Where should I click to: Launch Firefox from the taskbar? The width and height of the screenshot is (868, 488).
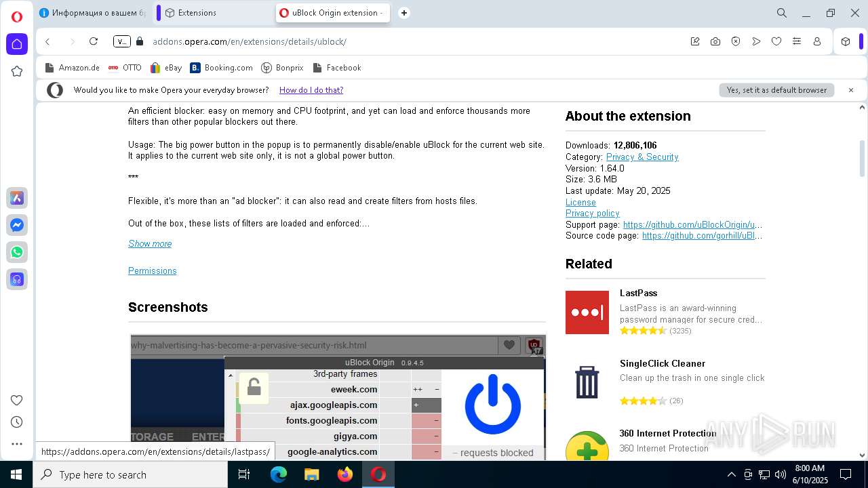(345, 474)
